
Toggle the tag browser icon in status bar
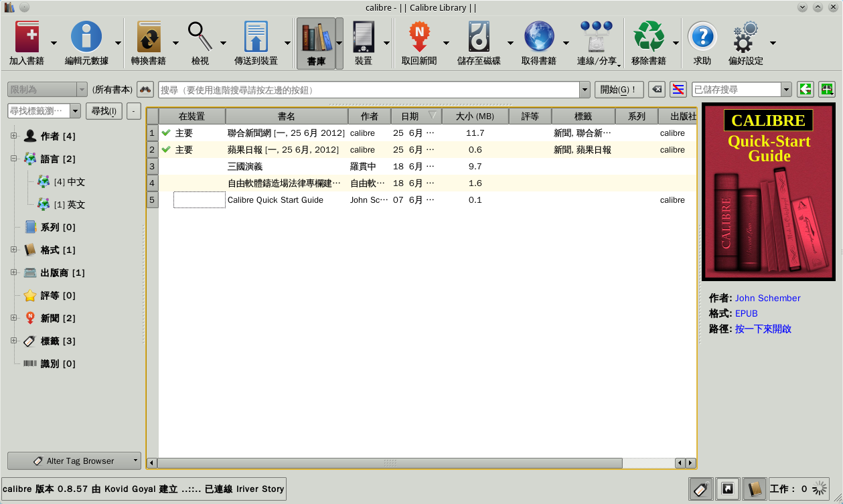[x=701, y=489]
